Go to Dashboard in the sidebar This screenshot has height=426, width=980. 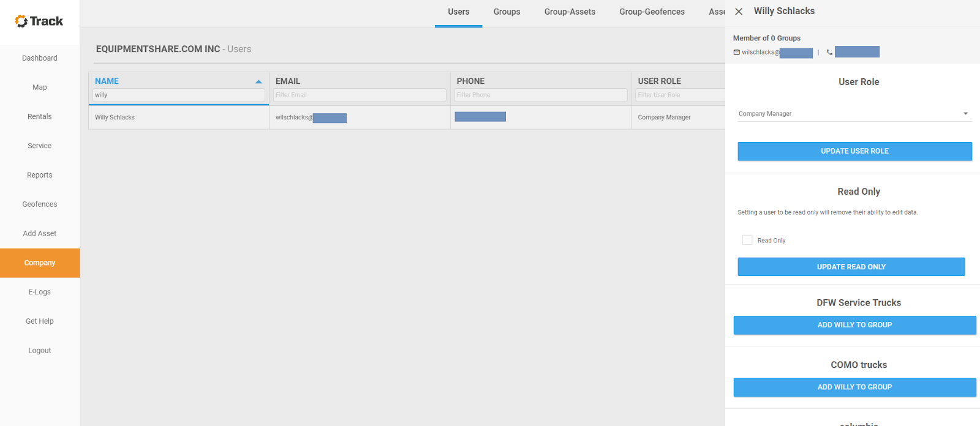pos(40,58)
